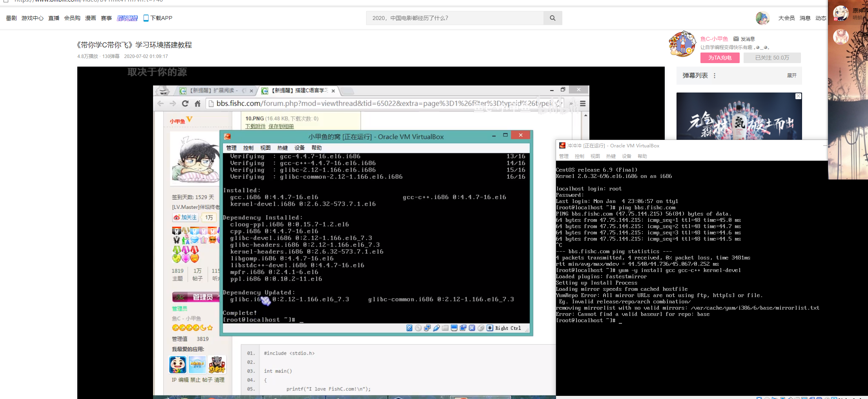Expand the 弹幕列表 with 展开
The image size is (868, 399).
(x=792, y=76)
